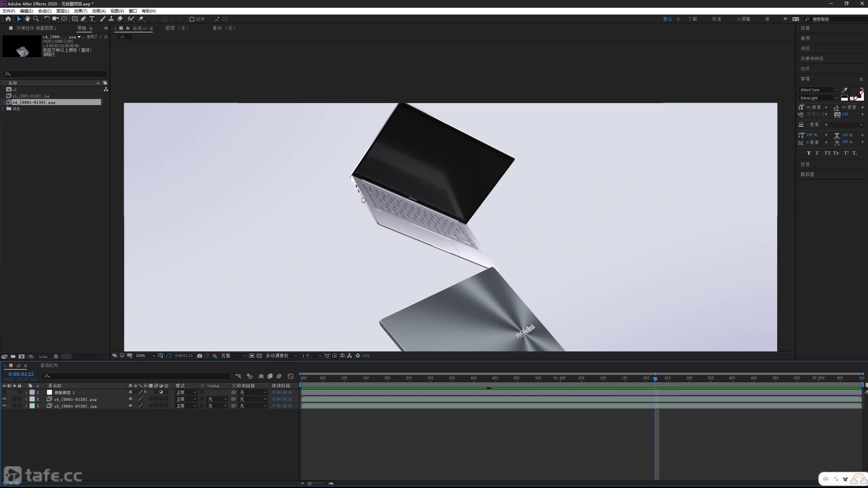868x488 pixels.
Task: Open the 100% magnification dropdown
Action: (145, 355)
